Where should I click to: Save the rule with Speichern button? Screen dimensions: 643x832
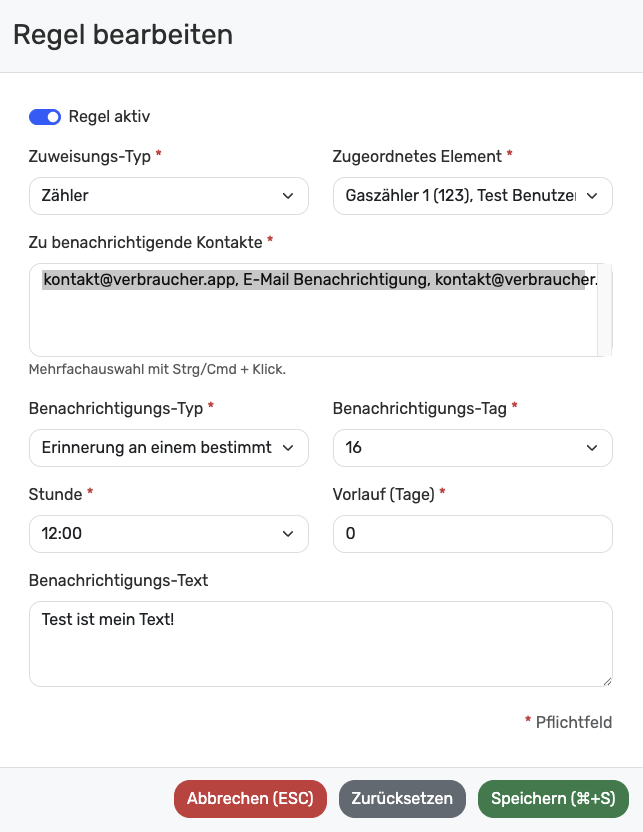pos(553,799)
